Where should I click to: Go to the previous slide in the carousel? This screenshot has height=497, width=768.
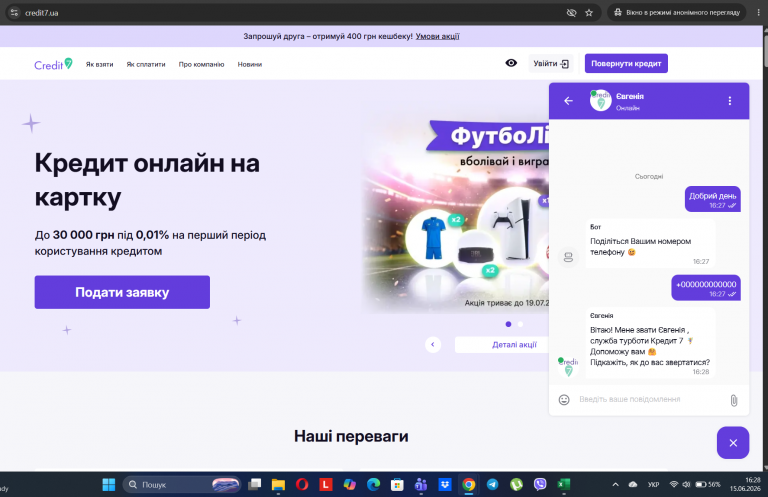click(432, 345)
